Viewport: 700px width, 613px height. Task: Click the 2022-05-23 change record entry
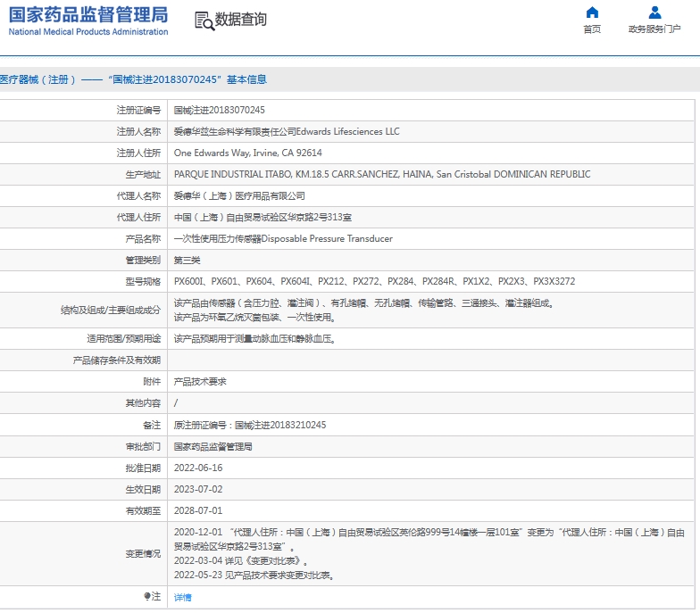[254, 575]
